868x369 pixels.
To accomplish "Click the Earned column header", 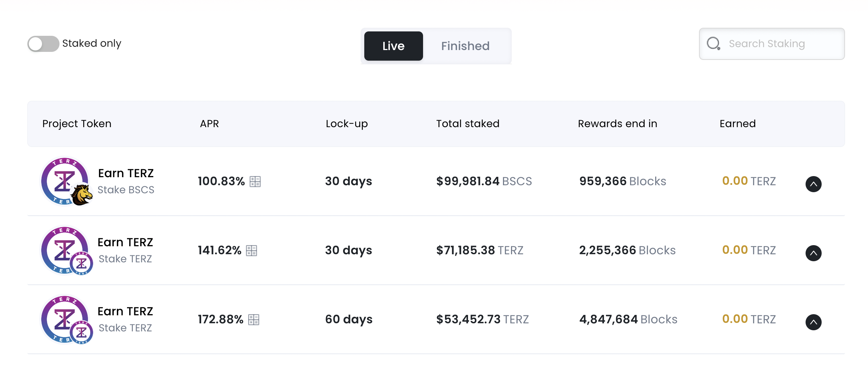I will pyautogui.click(x=738, y=124).
